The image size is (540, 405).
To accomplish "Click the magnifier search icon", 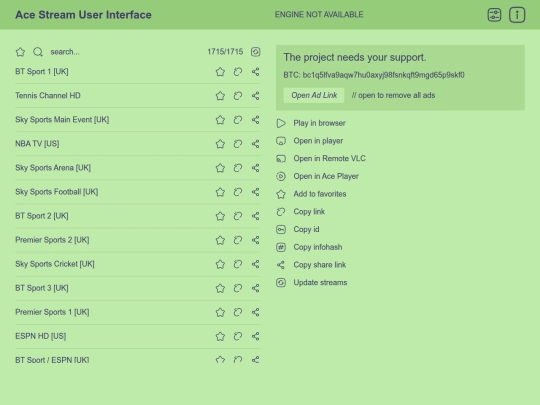I will 38,52.
